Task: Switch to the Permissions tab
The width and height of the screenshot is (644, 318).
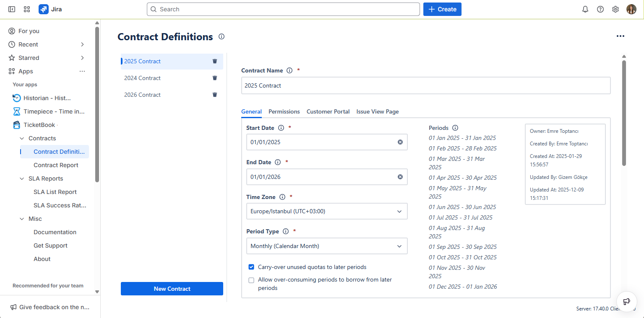Action: [284, 111]
